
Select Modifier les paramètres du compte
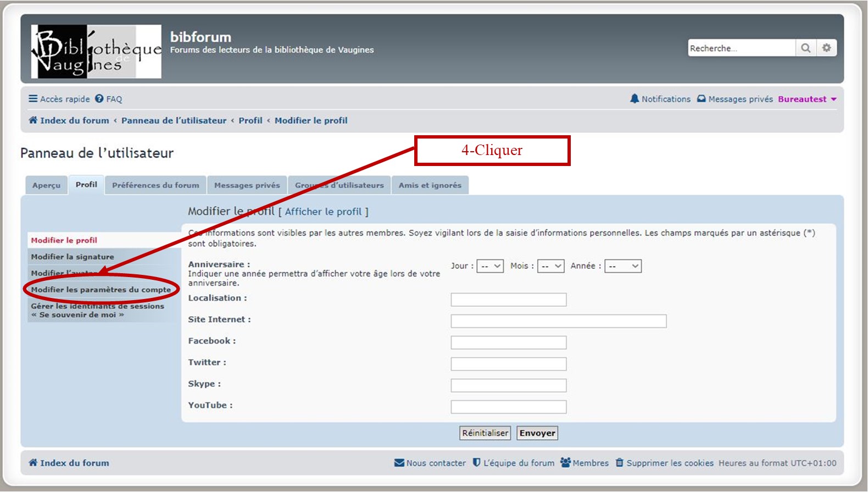point(101,290)
